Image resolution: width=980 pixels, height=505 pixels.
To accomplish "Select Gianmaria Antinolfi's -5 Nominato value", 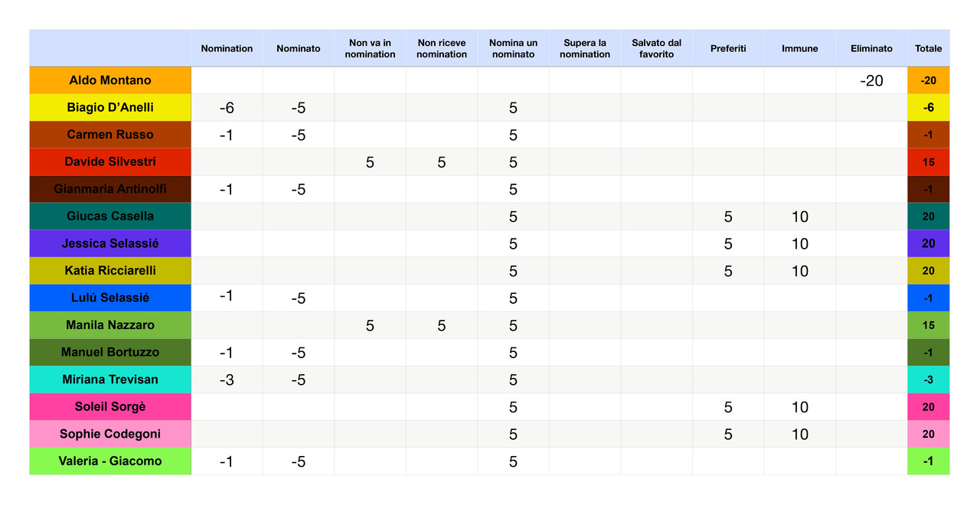I will (x=299, y=189).
